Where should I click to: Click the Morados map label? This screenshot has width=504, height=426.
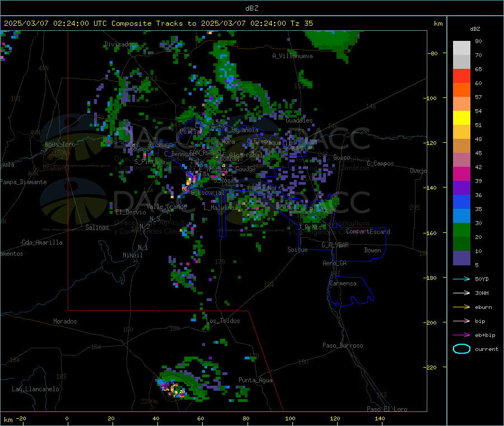coord(65,321)
